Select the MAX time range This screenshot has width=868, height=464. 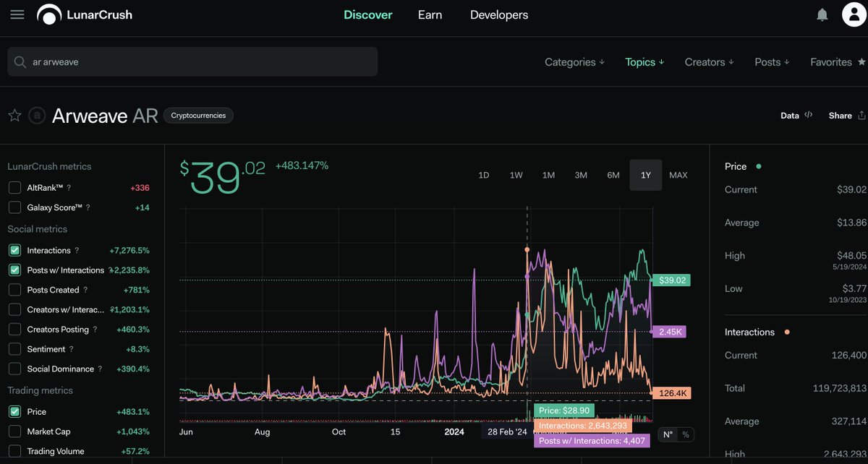pos(678,175)
